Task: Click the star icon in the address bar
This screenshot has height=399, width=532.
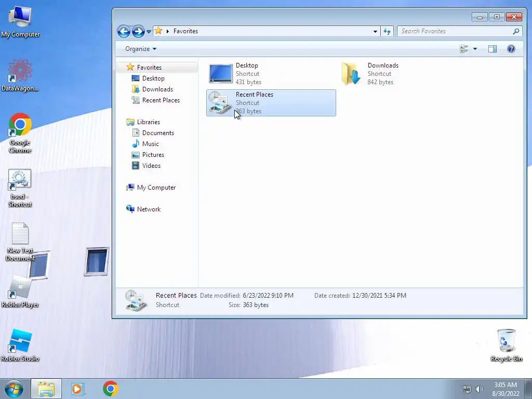Action: (x=158, y=31)
